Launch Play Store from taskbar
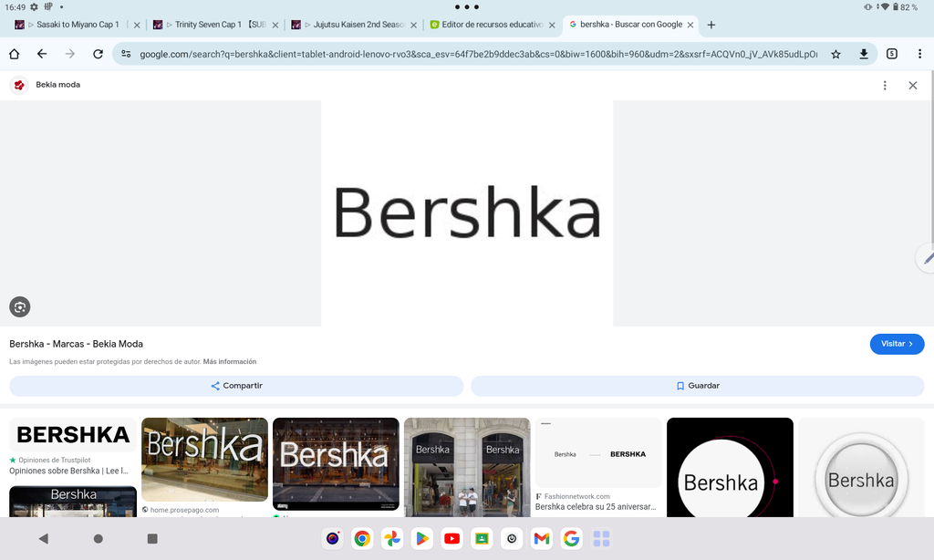Screen dimensions: 934x560 pos(421,538)
